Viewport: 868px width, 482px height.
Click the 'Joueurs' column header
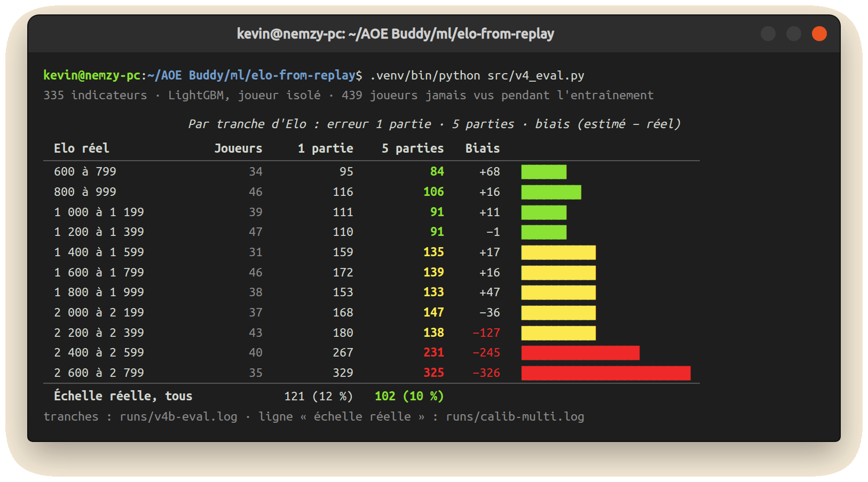point(238,148)
